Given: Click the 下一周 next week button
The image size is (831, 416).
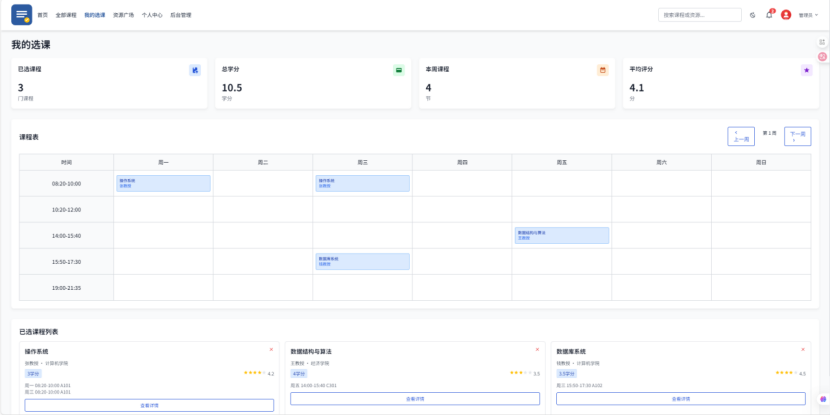Looking at the screenshot, I should point(798,136).
